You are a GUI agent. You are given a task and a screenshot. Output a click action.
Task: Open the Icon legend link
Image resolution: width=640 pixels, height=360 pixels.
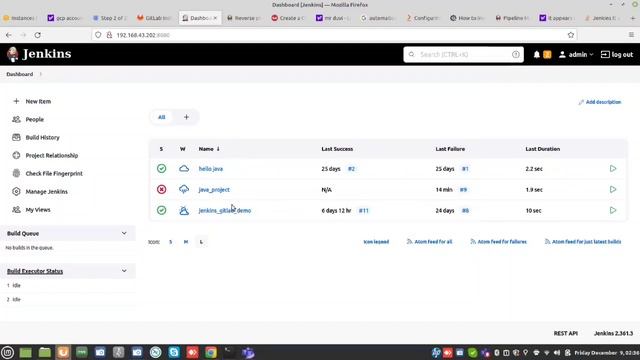(x=376, y=242)
